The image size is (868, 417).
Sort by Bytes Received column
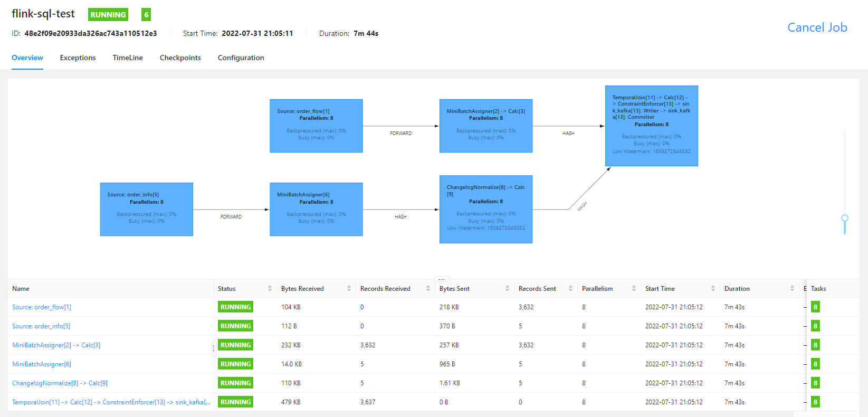click(349, 288)
